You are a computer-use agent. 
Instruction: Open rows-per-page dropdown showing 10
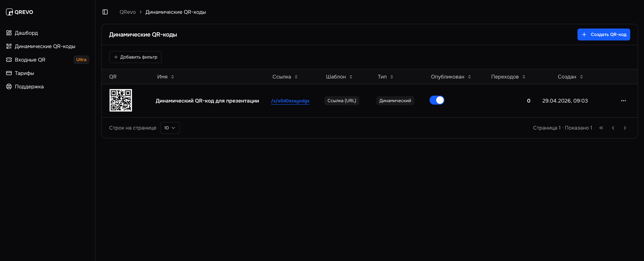tap(170, 128)
